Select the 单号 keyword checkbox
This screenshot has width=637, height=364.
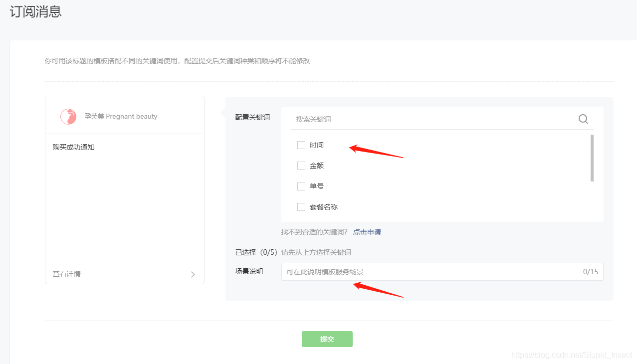(x=301, y=185)
